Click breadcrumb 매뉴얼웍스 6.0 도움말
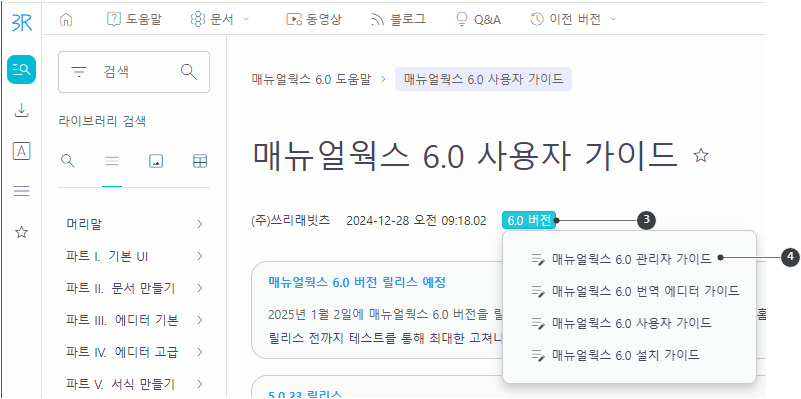Viewport: 801px width, 399px height. [x=311, y=79]
